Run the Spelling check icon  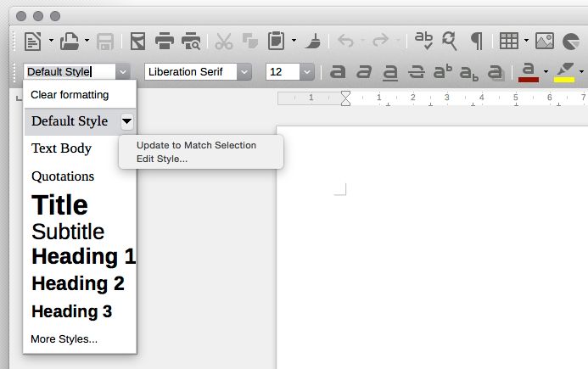(x=423, y=41)
